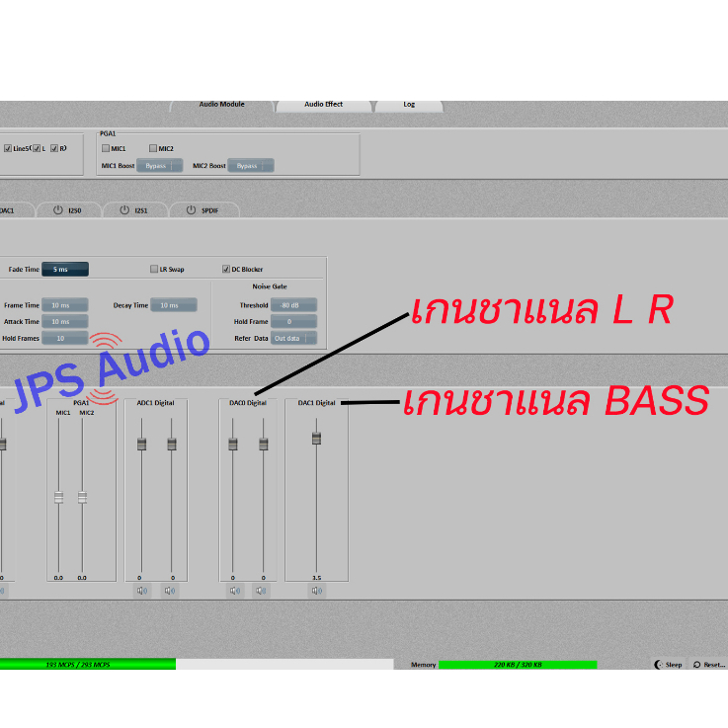This screenshot has width=728, height=728.
Task: Click the DAC1 Digital volume fader
Action: coord(316,439)
